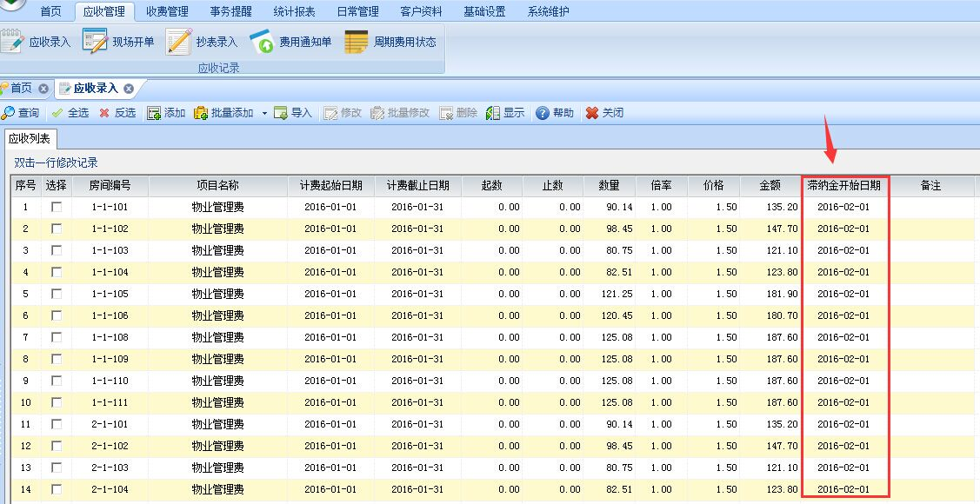Select room number cell 2-1-102
The height and width of the screenshot is (504, 980).
pos(110,446)
